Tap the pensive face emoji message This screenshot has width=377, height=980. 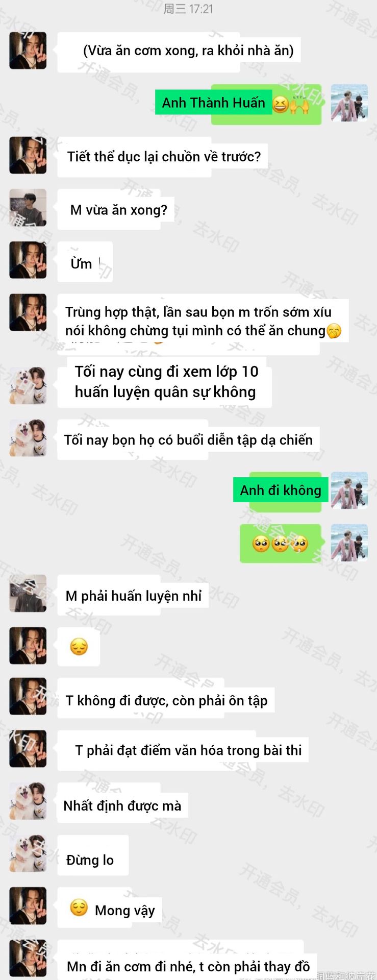79,647
